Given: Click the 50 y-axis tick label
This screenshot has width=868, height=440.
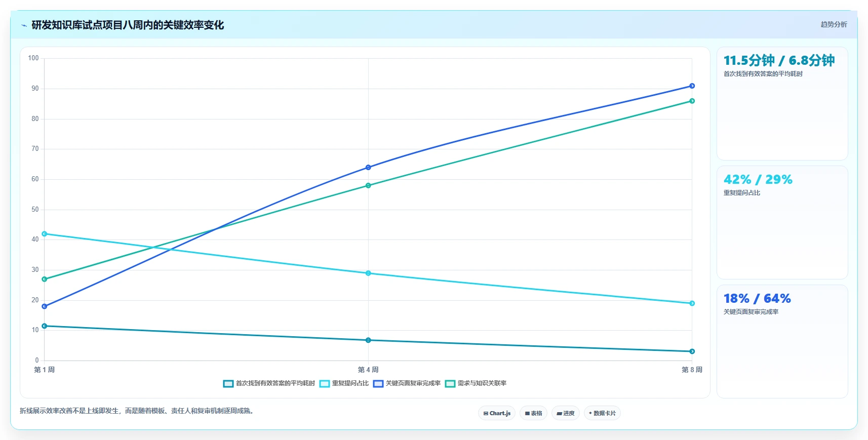Looking at the screenshot, I should coord(35,209).
